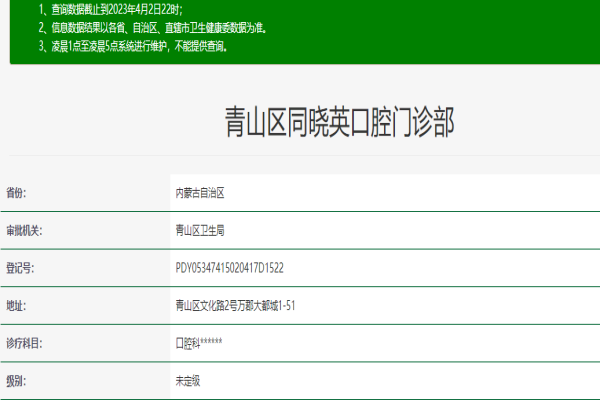Select the value 口腔科******
The width and height of the screenshot is (600, 400).
[199, 343]
